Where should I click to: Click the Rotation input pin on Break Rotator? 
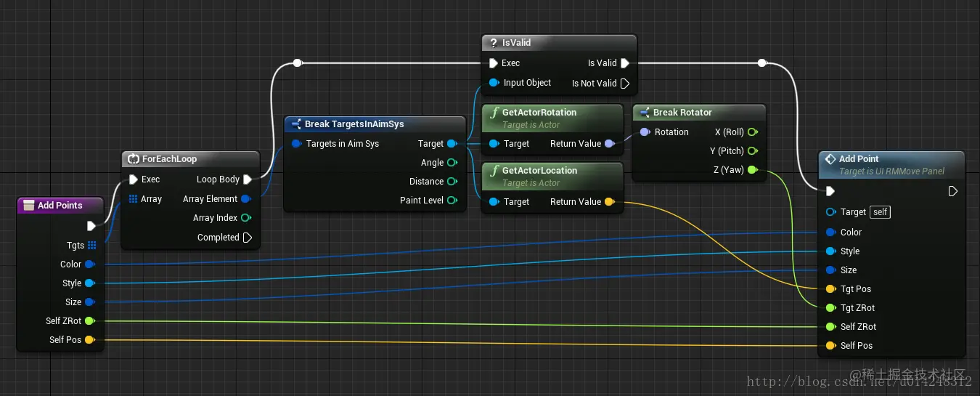point(645,132)
